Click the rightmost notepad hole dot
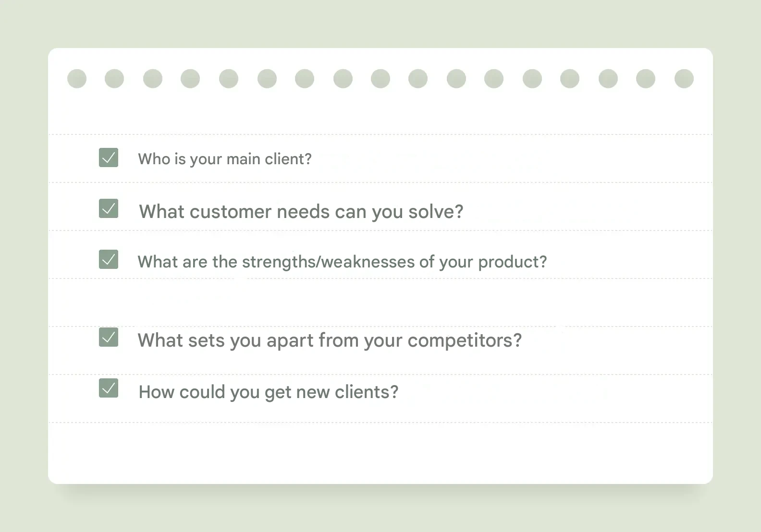761x532 pixels. [x=684, y=79]
